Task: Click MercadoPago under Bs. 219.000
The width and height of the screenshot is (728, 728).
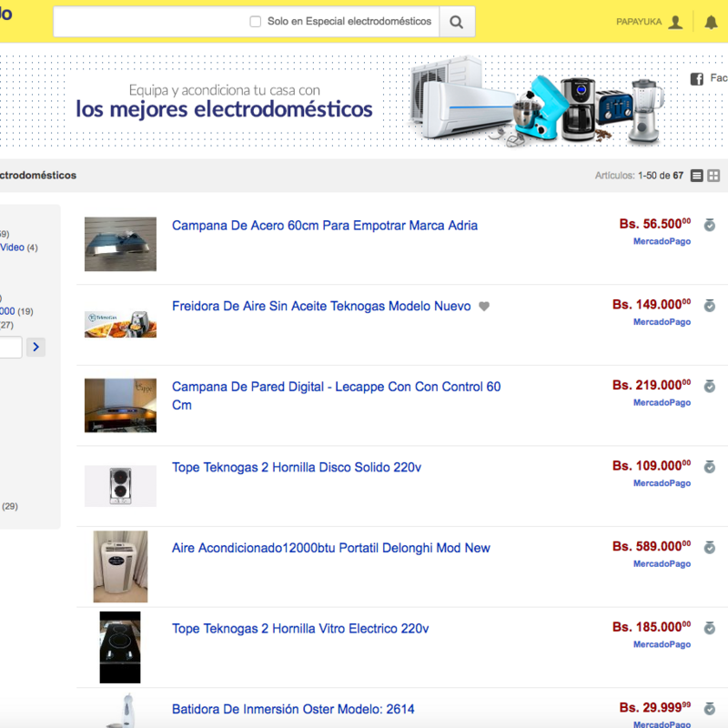Action: click(x=662, y=402)
